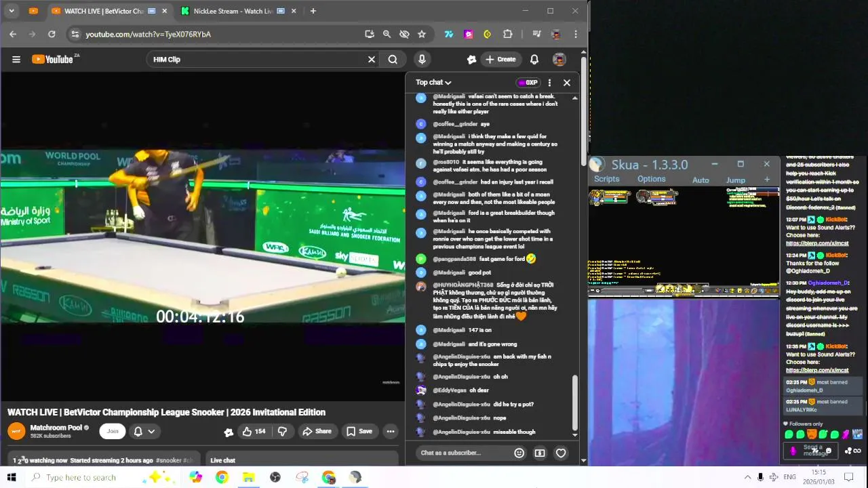
Task: Go back with the browser back arrow
Action: [x=13, y=34]
